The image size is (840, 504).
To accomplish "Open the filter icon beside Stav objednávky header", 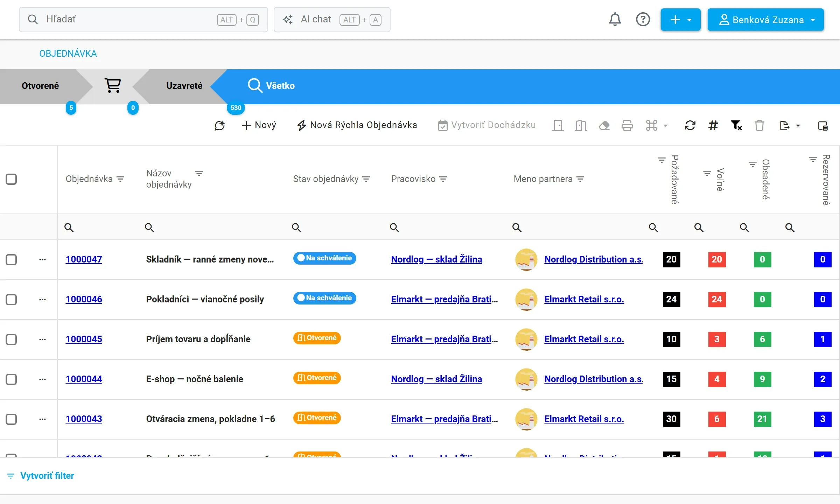I will point(366,179).
